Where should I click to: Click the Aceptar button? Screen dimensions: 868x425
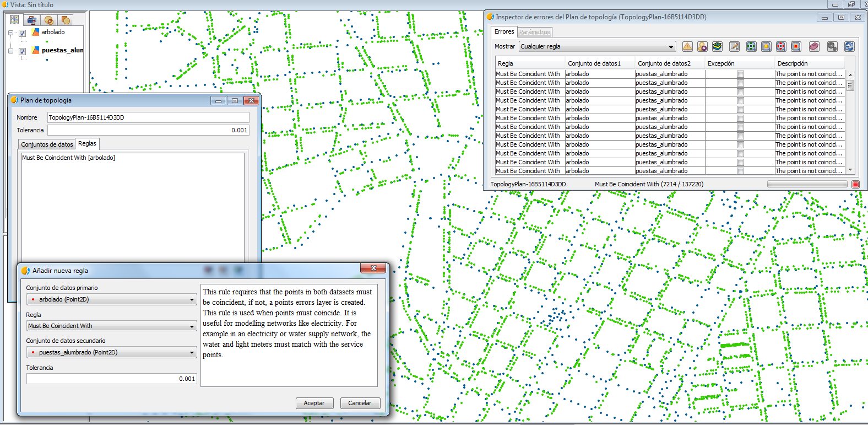(314, 403)
